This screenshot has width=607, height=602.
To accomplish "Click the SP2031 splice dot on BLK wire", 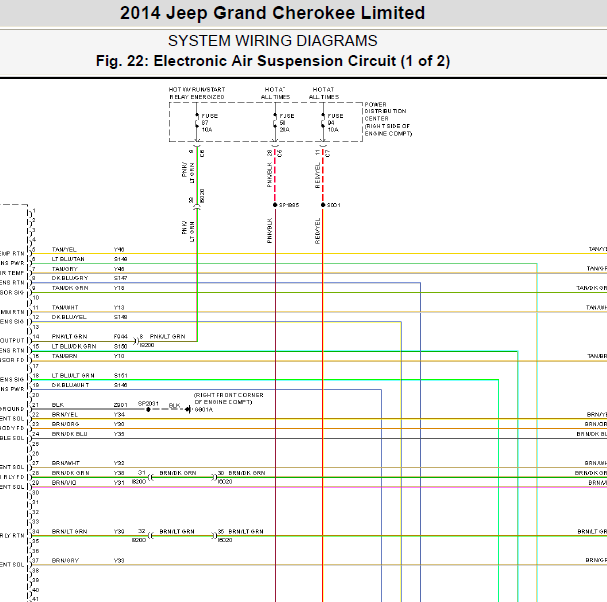I will click(x=148, y=409).
